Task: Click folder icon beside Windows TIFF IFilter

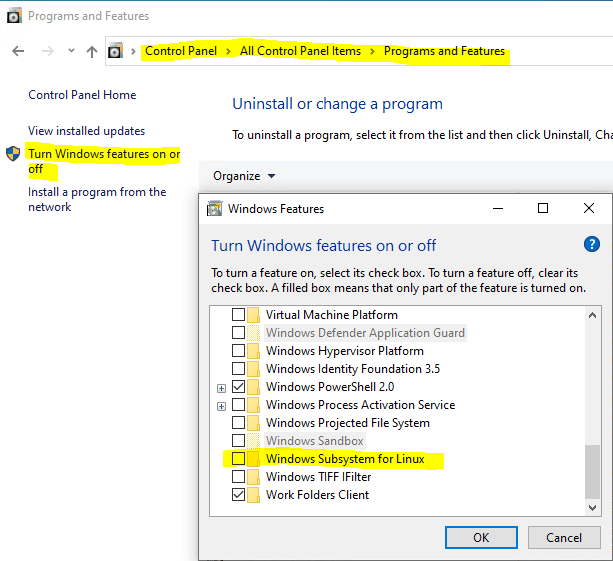Action: point(253,477)
